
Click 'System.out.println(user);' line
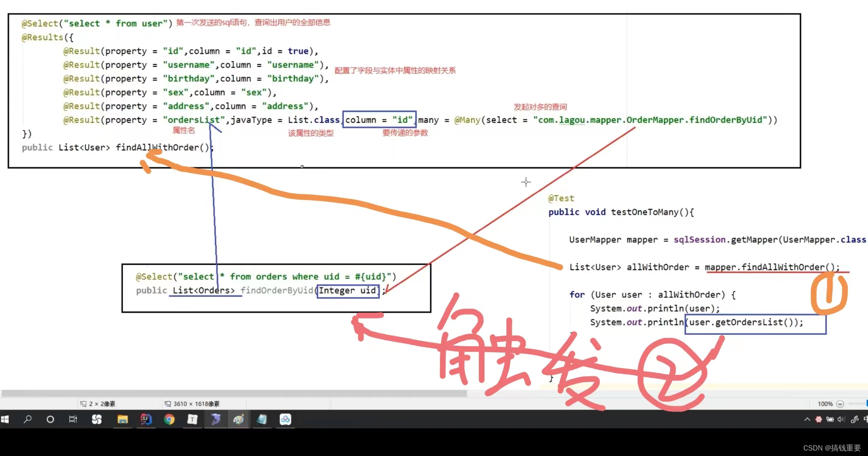click(655, 309)
